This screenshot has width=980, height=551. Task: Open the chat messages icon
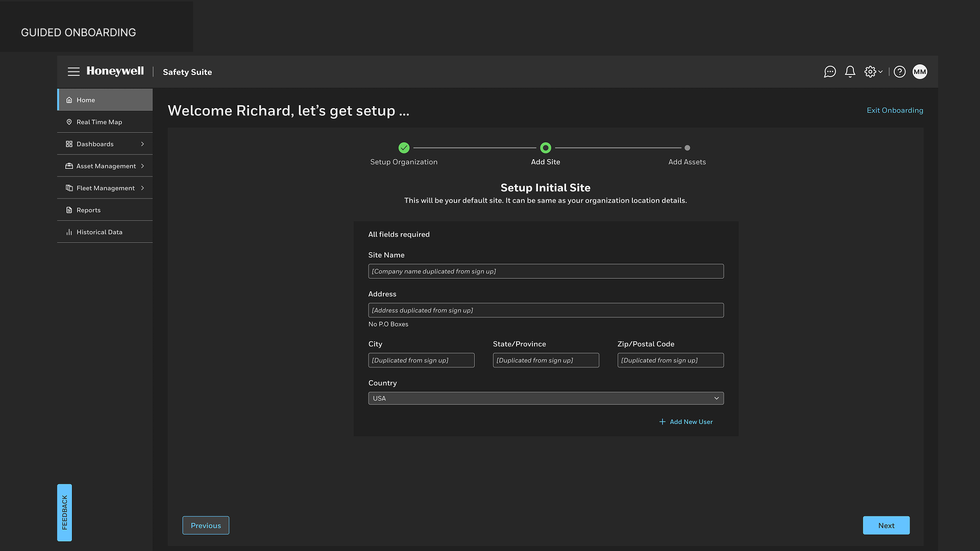tap(830, 72)
